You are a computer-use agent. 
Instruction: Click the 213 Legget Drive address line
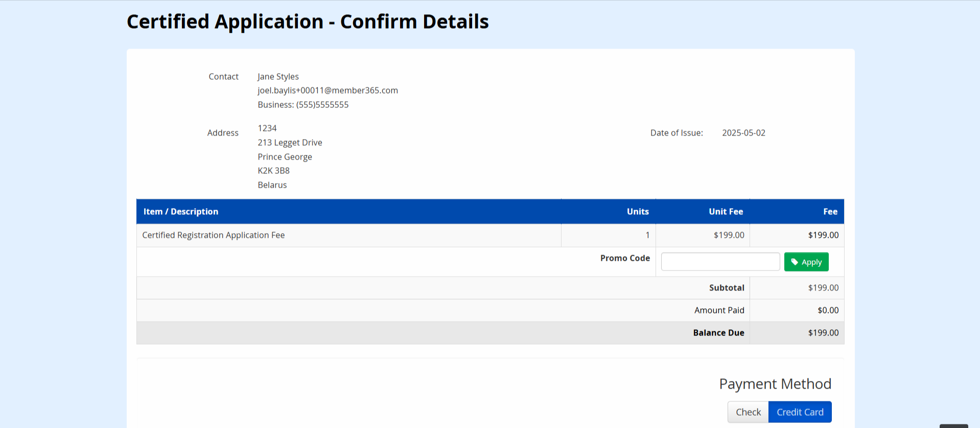[x=290, y=143]
